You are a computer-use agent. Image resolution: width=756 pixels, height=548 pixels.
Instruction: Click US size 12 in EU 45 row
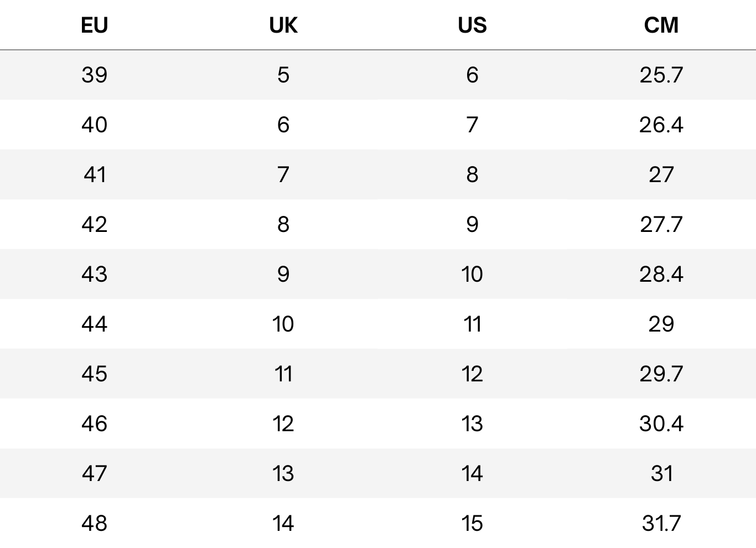(472, 374)
